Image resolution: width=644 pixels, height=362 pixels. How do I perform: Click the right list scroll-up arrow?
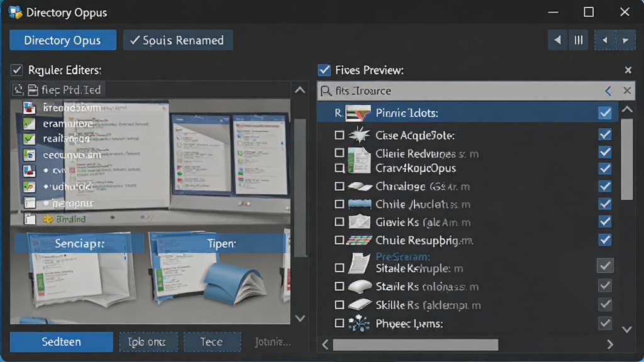(x=627, y=109)
